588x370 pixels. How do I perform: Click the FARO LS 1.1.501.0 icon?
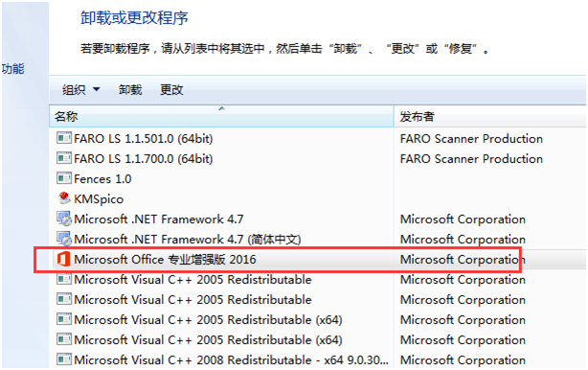64,138
